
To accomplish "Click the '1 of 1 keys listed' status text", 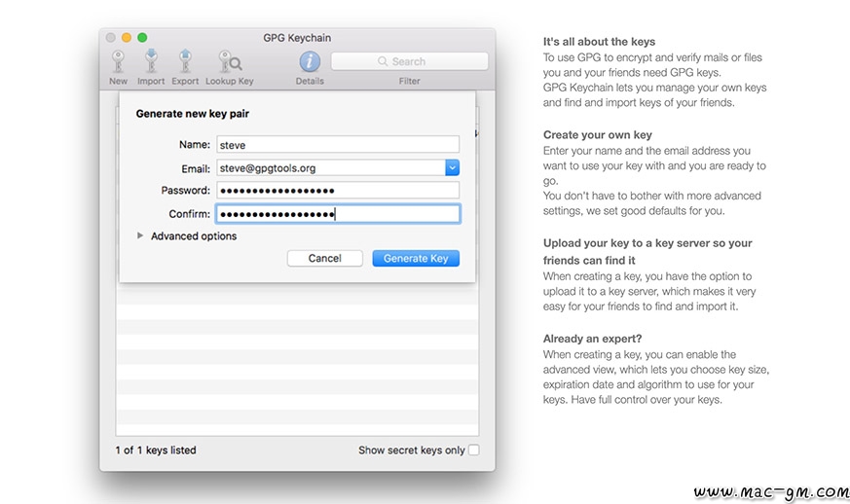I will (156, 450).
